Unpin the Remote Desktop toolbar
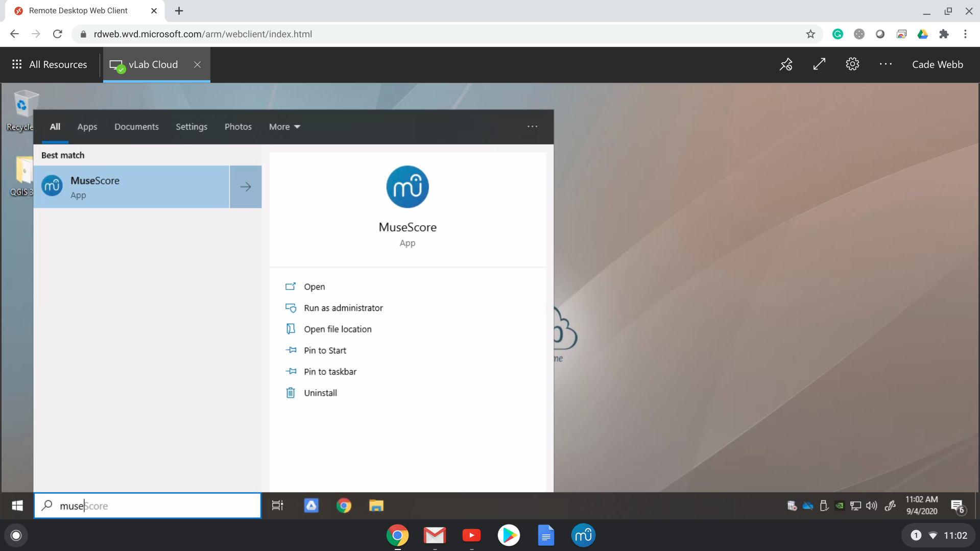This screenshot has height=551, width=980. pos(786,64)
